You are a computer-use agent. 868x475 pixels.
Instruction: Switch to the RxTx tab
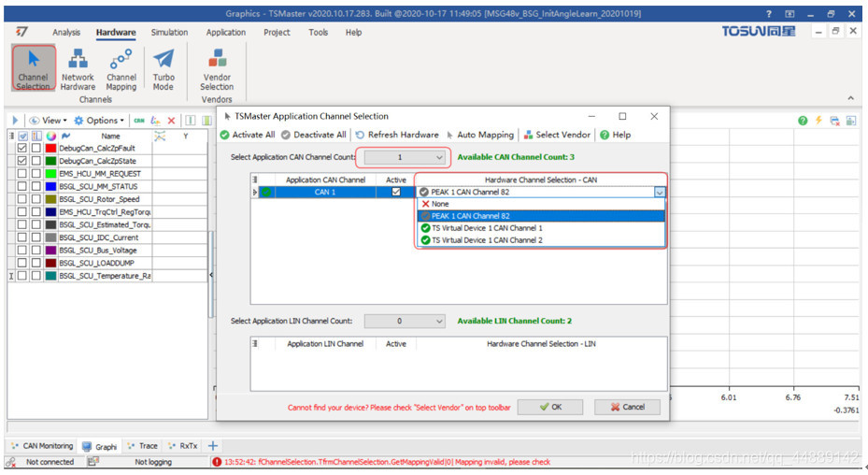coord(183,446)
